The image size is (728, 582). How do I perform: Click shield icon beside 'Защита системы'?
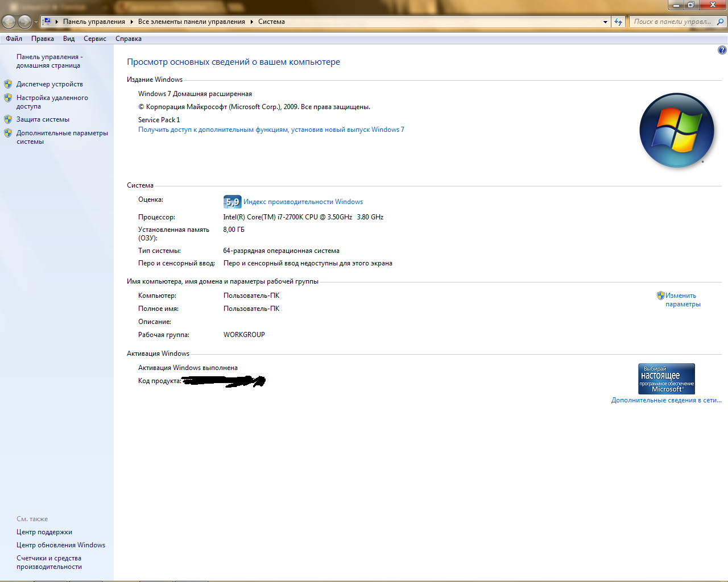pos(8,119)
